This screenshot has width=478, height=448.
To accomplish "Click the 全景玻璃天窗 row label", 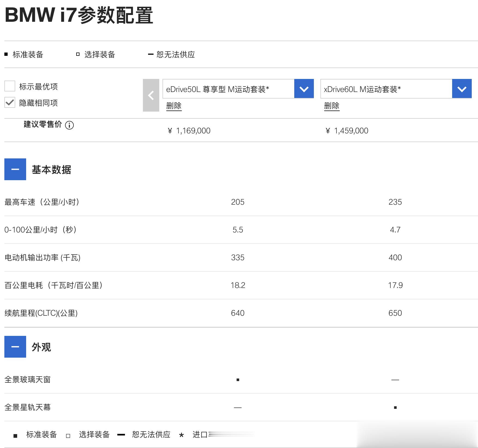I will point(27,379).
